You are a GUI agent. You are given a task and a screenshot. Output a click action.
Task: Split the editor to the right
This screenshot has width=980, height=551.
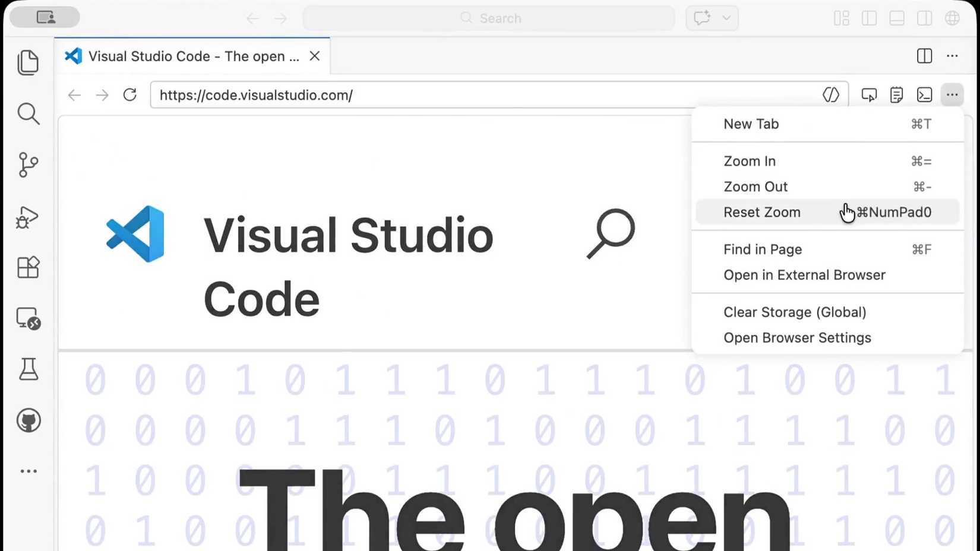pos(925,56)
